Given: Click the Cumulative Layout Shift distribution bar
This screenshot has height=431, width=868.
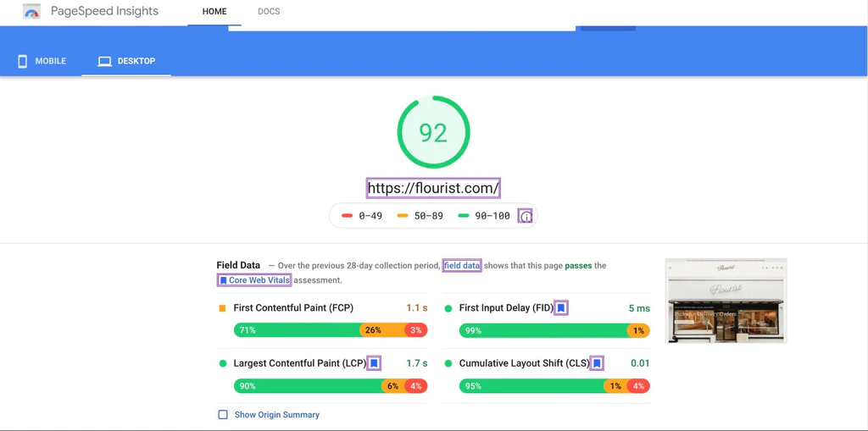Looking at the screenshot, I should [x=554, y=386].
